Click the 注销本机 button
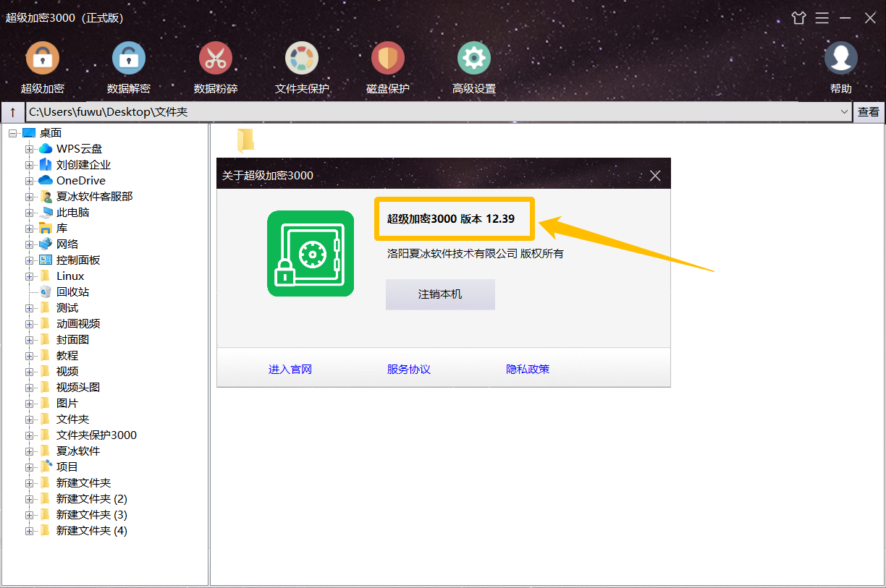 [440, 294]
